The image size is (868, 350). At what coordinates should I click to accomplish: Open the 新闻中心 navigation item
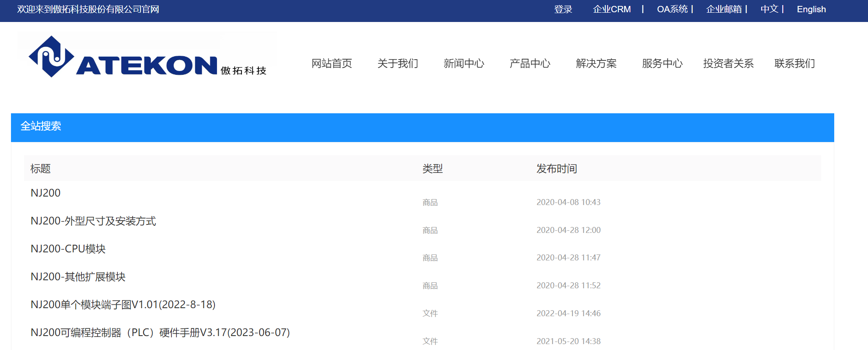tap(464, 63)
